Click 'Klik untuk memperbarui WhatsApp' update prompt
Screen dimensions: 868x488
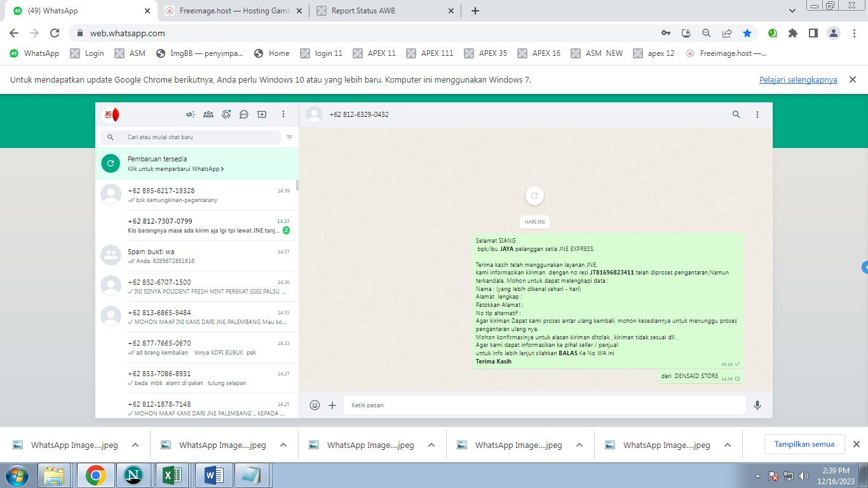[x=175, y=169]
